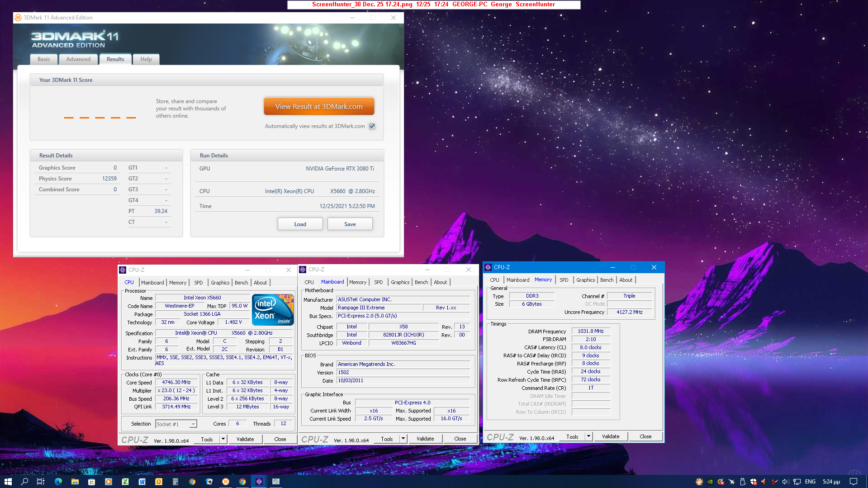Click the ENG language indicator in tray

point(810,482)
